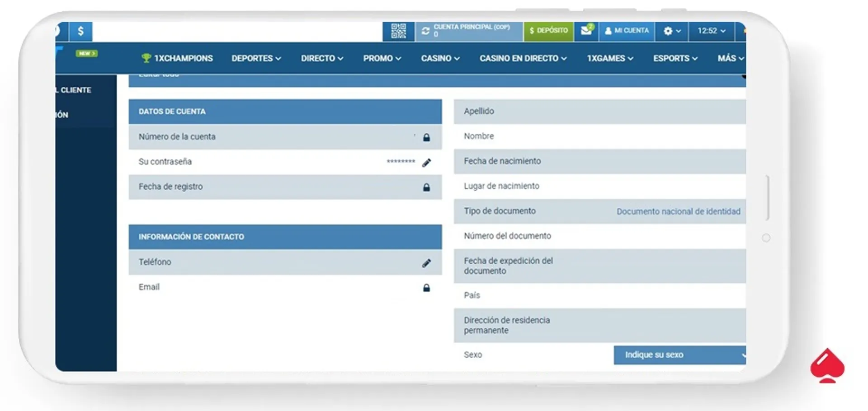
Task: Open CUENTA PRINCIPAL (COP) balance
Action: point(469,31)
